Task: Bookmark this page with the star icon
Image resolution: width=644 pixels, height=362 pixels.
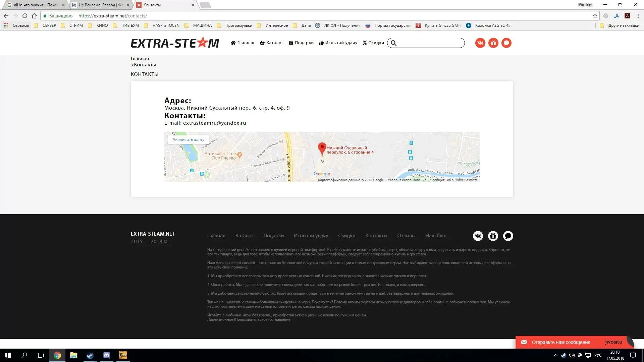Action: click(595, 16)
